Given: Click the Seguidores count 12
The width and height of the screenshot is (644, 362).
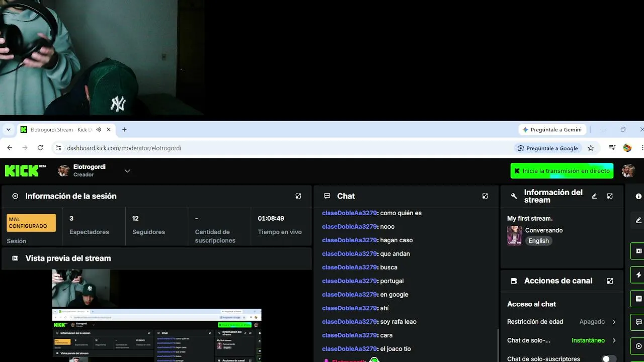Looking at the screenshot, I should pyautogui.click(x=135, y=219).
